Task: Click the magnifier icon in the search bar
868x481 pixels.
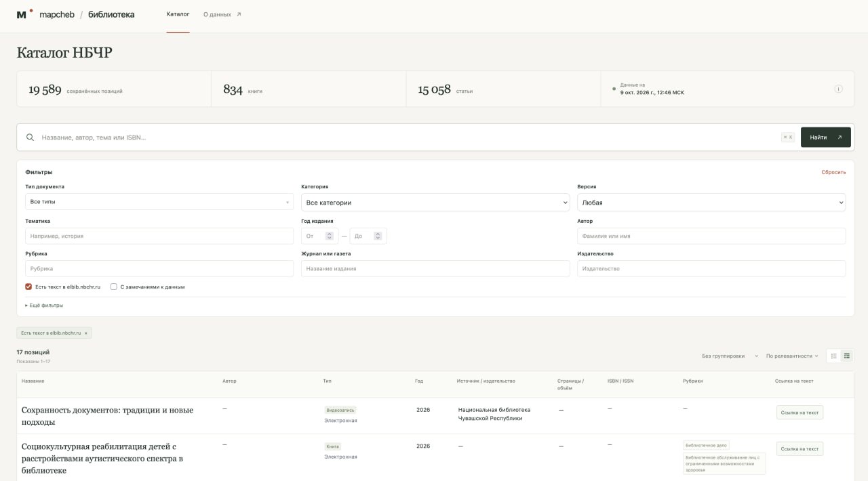Action: coord(30,138)
